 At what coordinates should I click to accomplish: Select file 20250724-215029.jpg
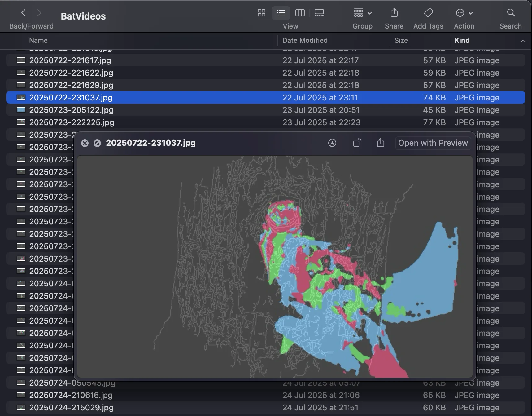click(x=265, y=408)
